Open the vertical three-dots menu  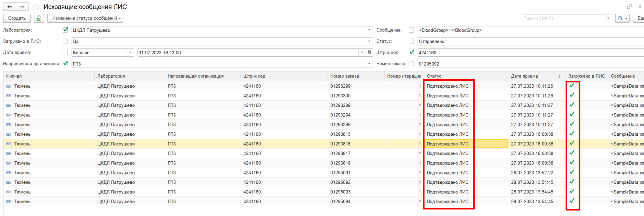(x=640, y=7)
